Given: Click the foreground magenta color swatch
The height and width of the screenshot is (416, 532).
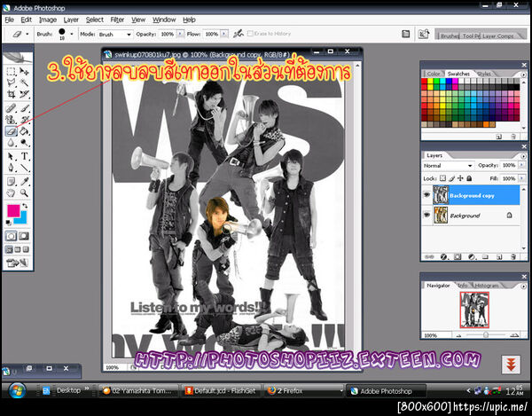Looking at the screenshot, I should click(13, 211).
